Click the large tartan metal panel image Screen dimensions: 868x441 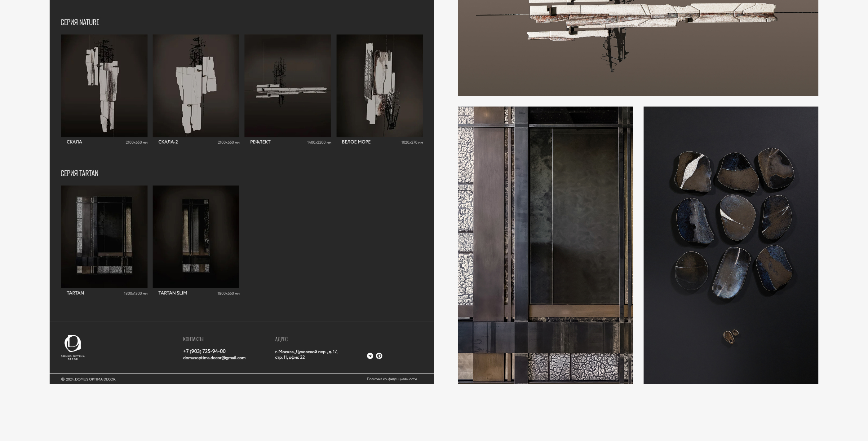pyautogui.click(x=545, y=245)
